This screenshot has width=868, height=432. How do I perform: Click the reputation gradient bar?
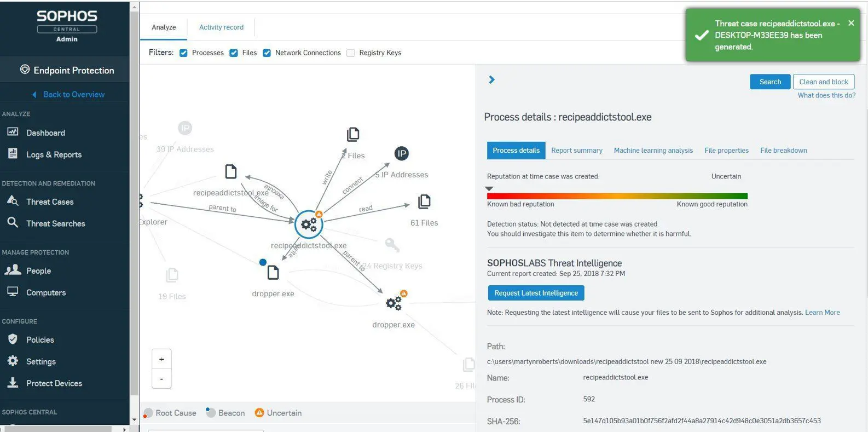tap(617, 196)
